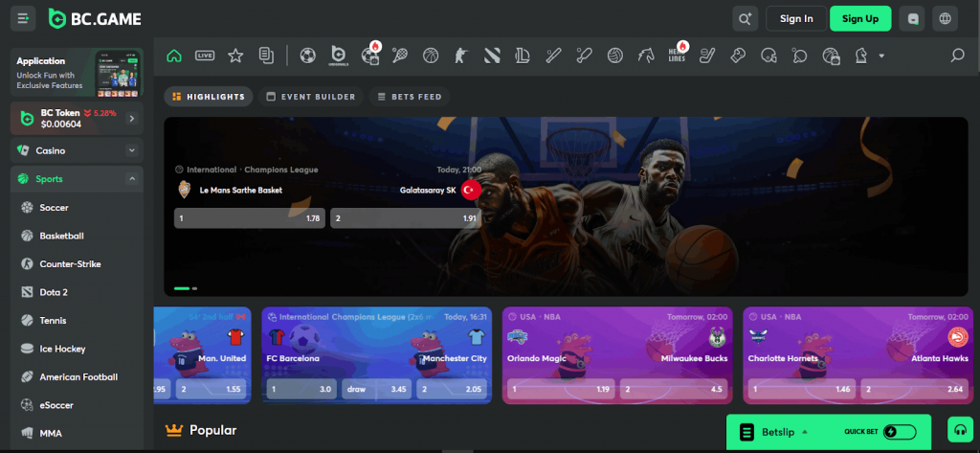Open the Live events icon
This screenshot has width=980, height=453.
coord(204,56)
